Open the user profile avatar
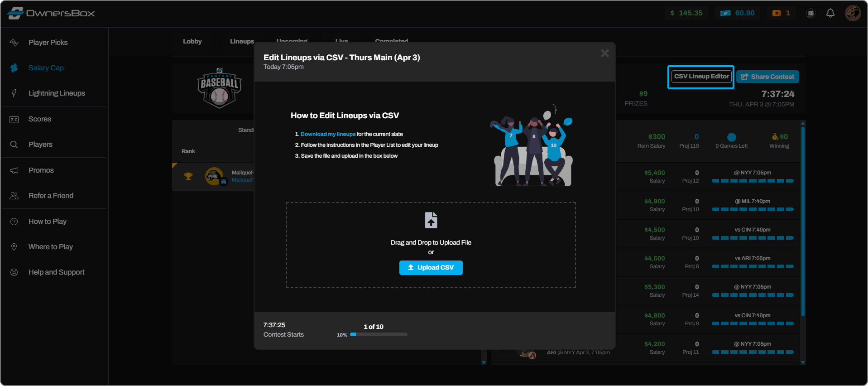The width and height of the screenshot is (868, 386). click(x=853, y=13)
